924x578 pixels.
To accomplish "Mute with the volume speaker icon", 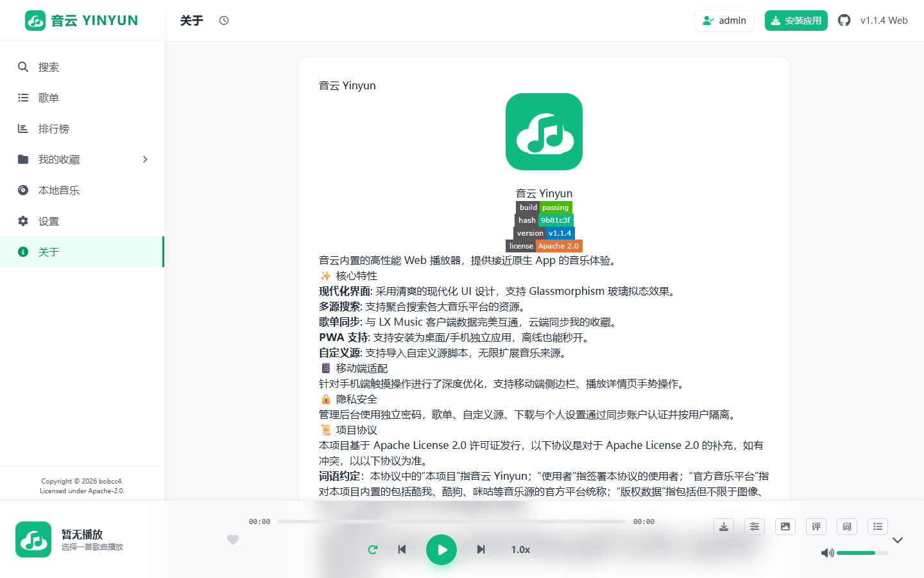I will [x=828, y=553].
